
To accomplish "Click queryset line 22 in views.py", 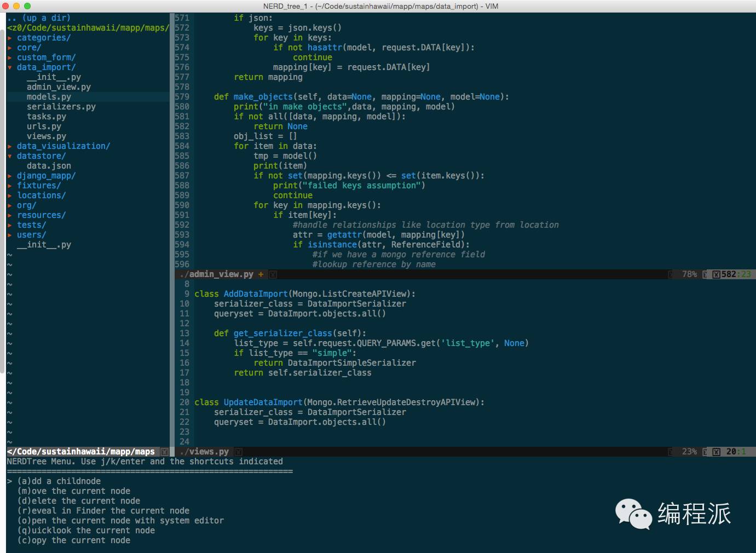I will tap(300, 422).
